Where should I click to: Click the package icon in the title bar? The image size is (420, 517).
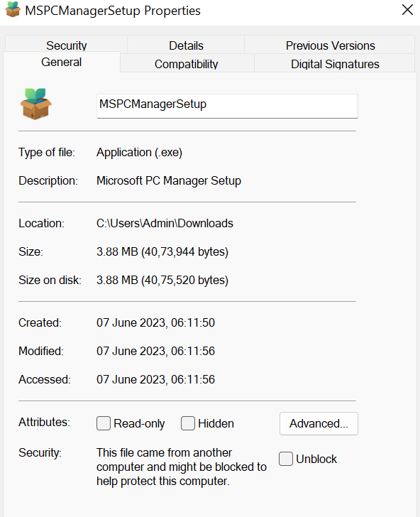pos(13,9)
